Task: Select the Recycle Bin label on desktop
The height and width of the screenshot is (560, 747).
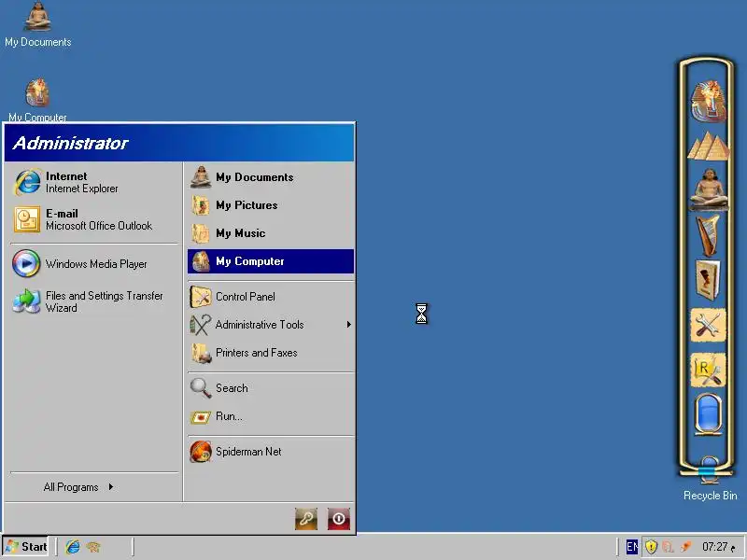Action: tap(710, 496)
